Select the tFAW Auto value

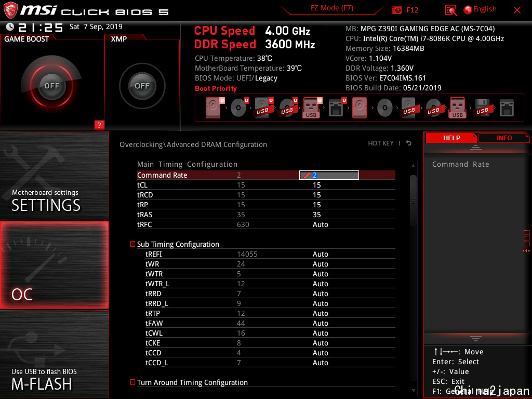pyautogui.click(x=320, y=323)
